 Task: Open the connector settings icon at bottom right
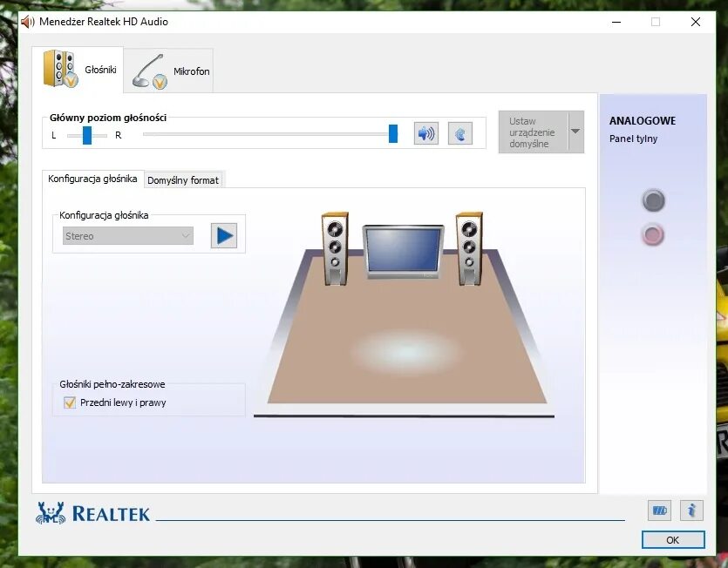point(659,511)
